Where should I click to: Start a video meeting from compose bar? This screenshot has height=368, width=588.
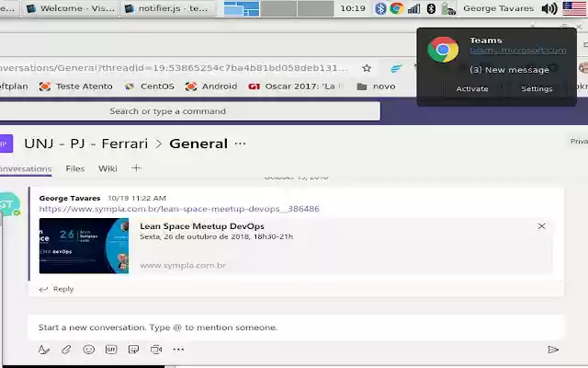156,350
